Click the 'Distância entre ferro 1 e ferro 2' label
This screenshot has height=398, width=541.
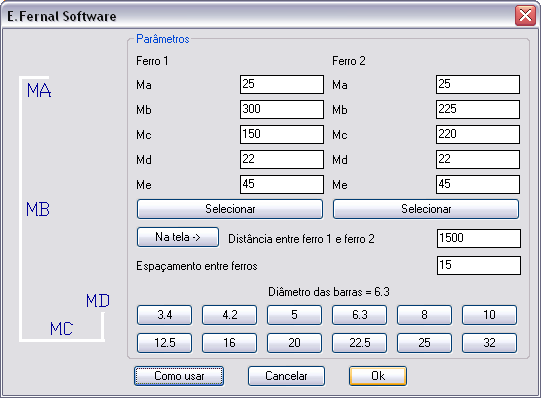click(x=301, y=239)
